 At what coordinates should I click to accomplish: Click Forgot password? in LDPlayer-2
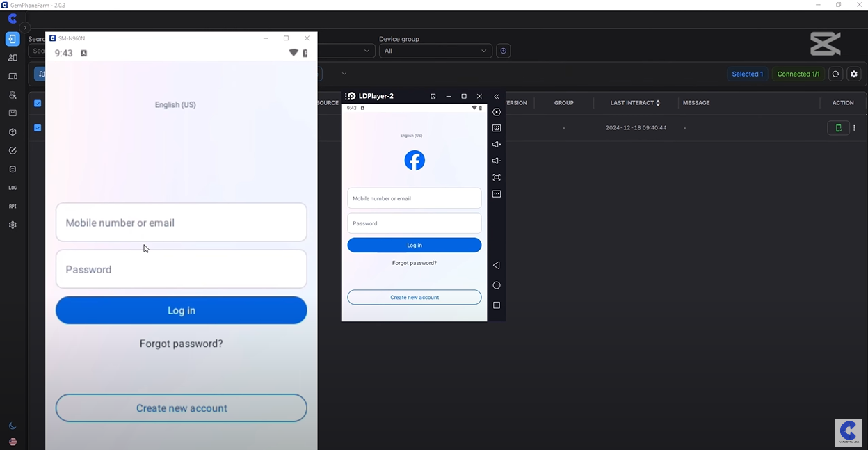[x=415, y=263]
